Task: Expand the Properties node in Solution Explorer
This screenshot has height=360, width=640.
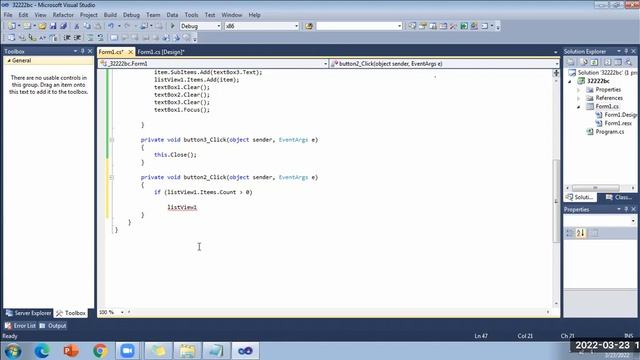Action: coord(578,90)
